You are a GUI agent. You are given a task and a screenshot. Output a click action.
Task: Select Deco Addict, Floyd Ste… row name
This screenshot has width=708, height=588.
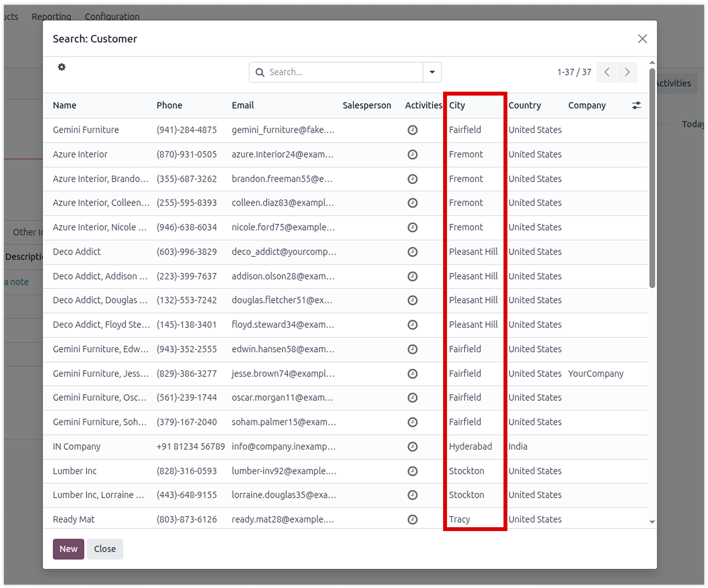pyautogui.click(x=101, y=325)
